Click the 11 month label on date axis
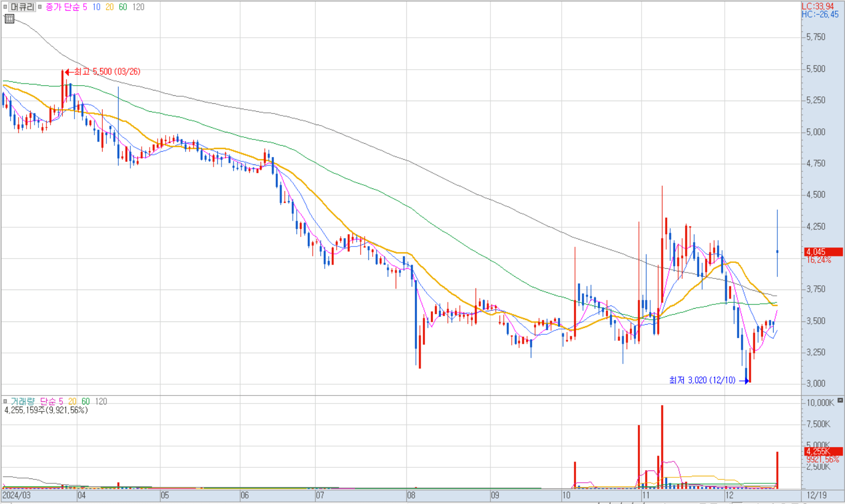845x504 pixels. point(646,495)
